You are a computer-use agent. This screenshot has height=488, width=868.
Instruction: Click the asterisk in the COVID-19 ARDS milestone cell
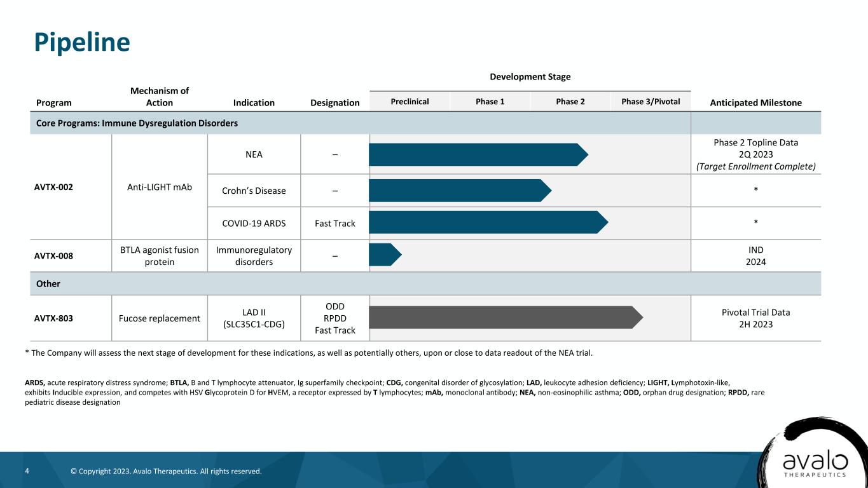[755, 223]
